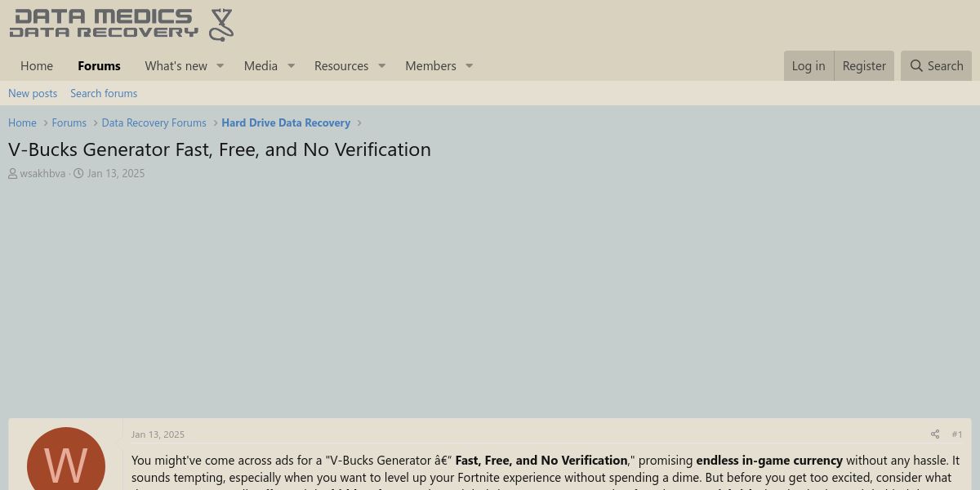Open the Data Medics logo homepage
980x490 pixels.
point(122,24)
